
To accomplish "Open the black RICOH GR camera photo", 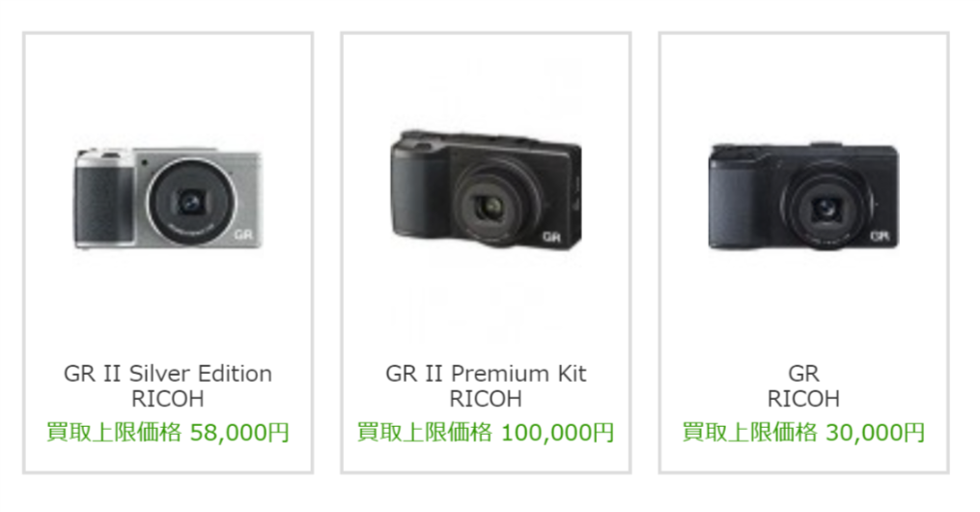I will [x=803, y=196].
